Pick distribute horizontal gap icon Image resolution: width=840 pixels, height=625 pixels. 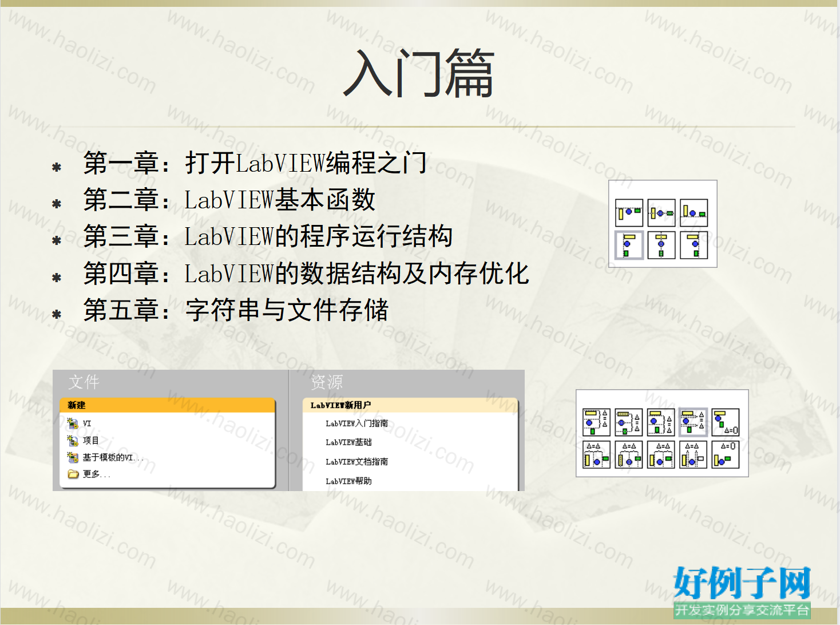pos(693,454)
